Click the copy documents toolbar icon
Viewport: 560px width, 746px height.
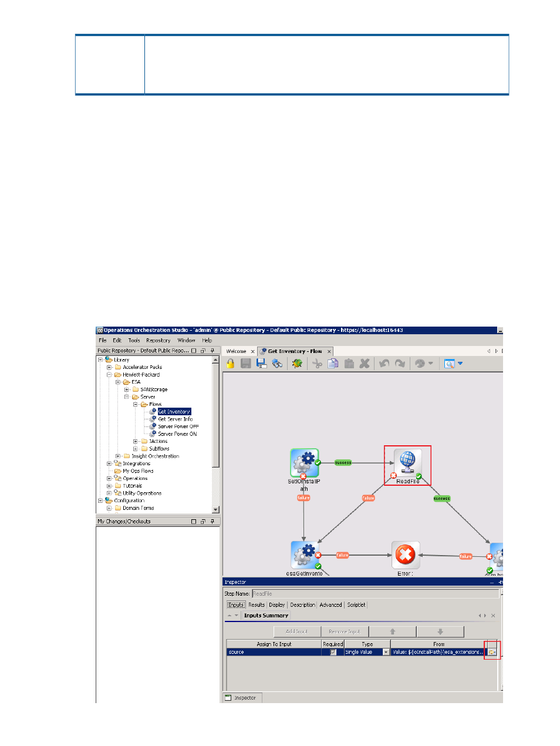click(x=333, y=364)
